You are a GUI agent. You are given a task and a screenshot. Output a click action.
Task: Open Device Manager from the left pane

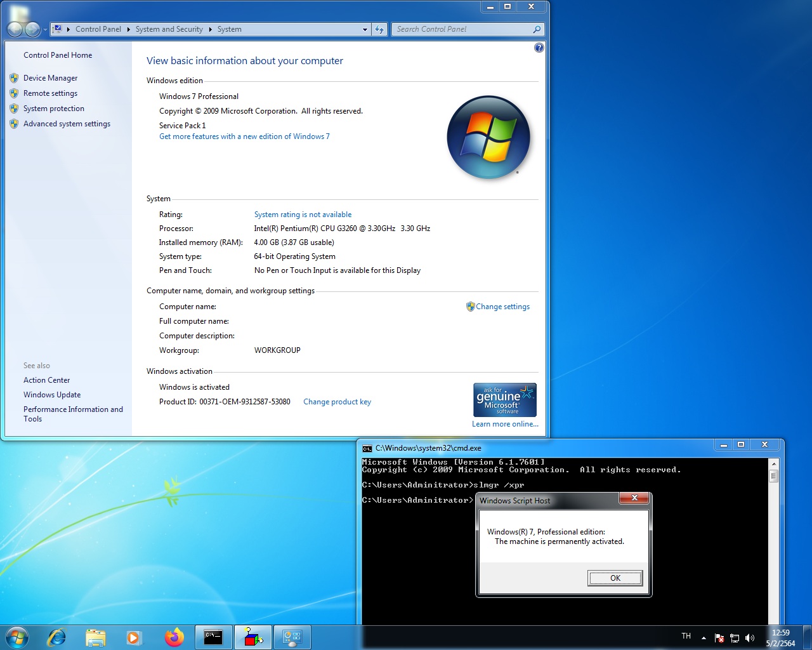click(50, 78)
